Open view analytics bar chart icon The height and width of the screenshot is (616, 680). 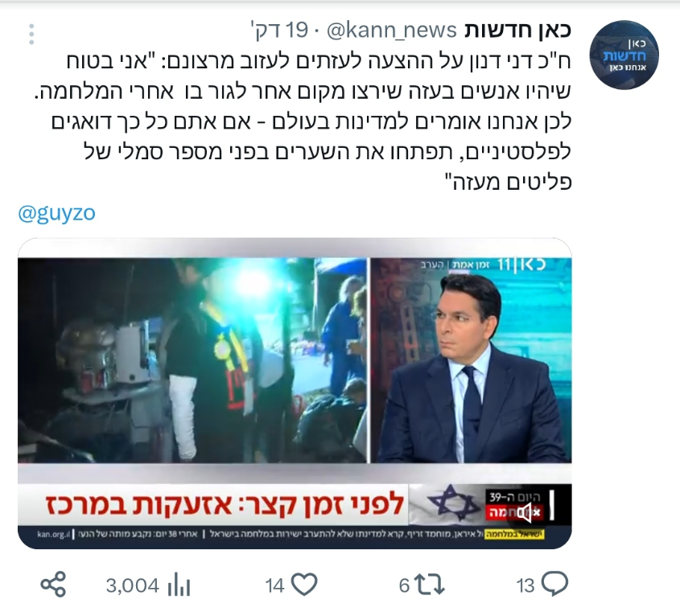coord(179,585)
